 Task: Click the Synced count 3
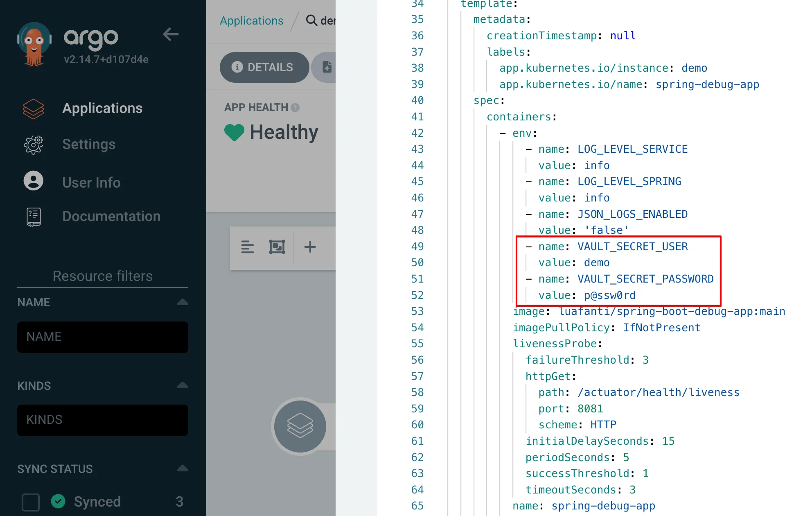pos(179,502)
